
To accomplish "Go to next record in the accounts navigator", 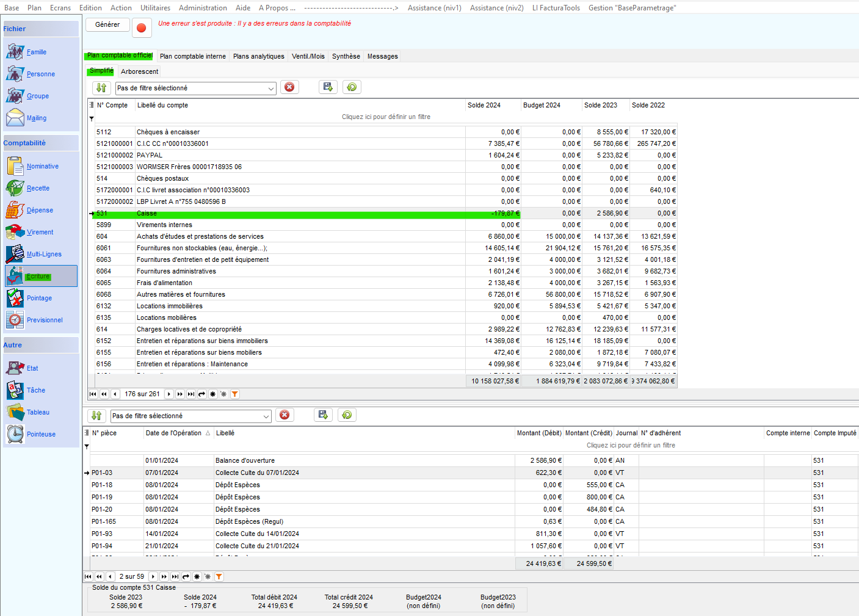I will tap(169, 394).
